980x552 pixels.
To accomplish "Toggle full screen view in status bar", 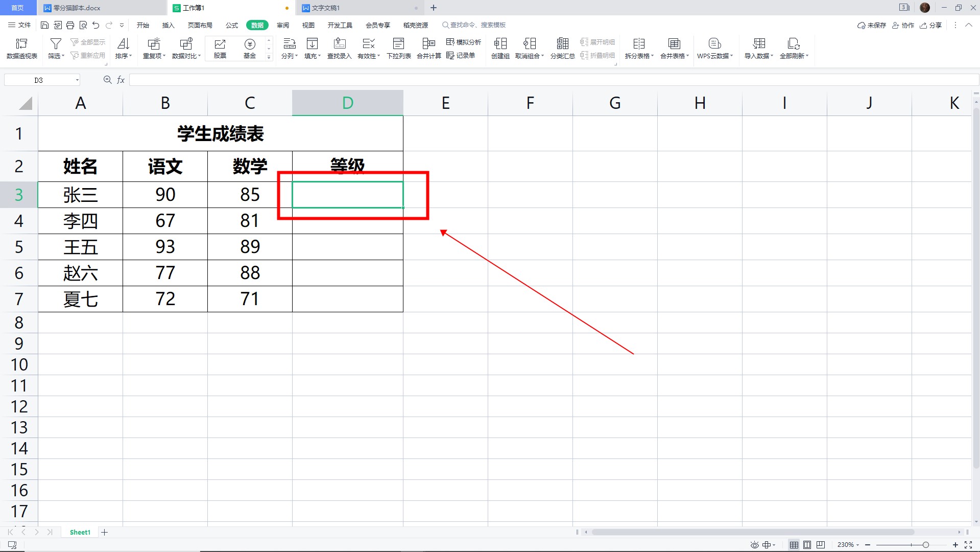I will [968, 545].
